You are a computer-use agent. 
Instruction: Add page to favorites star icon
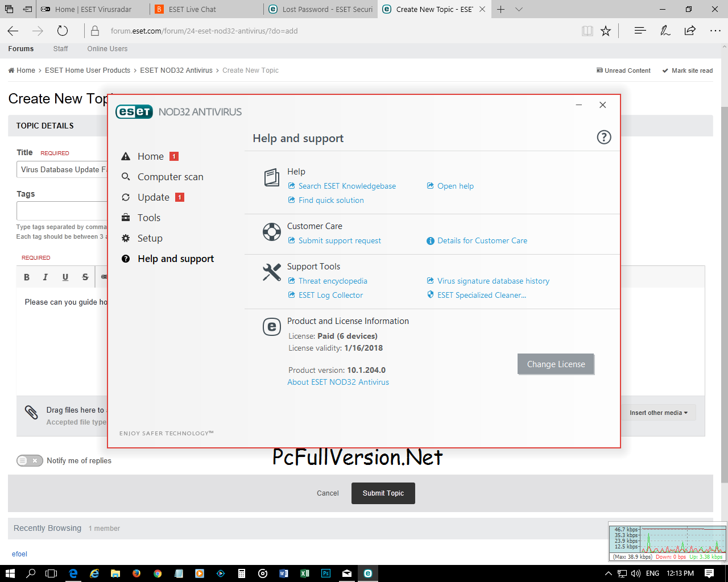point(606,31)
